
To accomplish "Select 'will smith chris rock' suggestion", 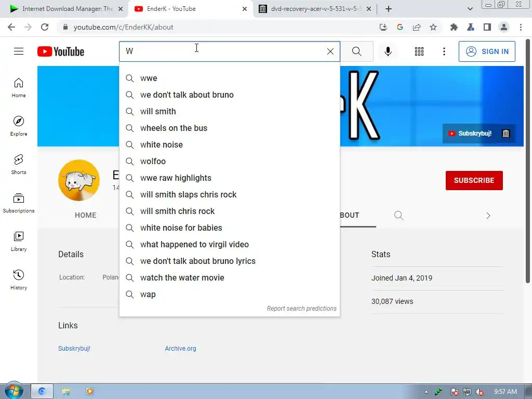I will [229, 211].
